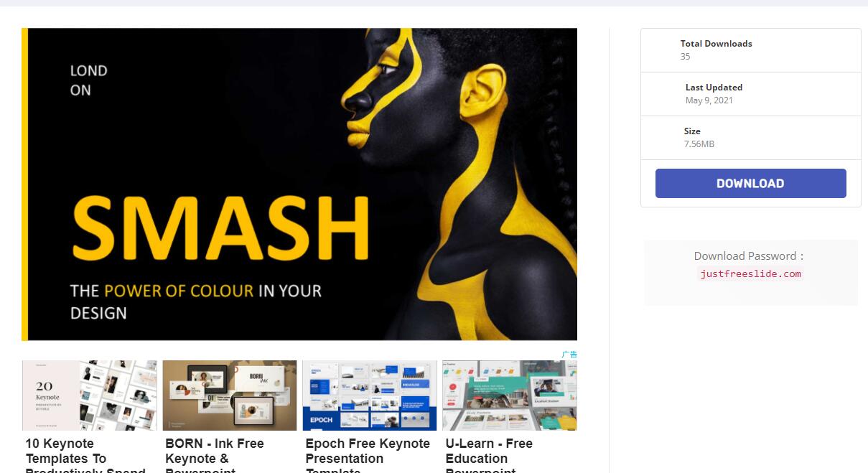
Task: Click the Size label in info panel
Action: point(692,131)
